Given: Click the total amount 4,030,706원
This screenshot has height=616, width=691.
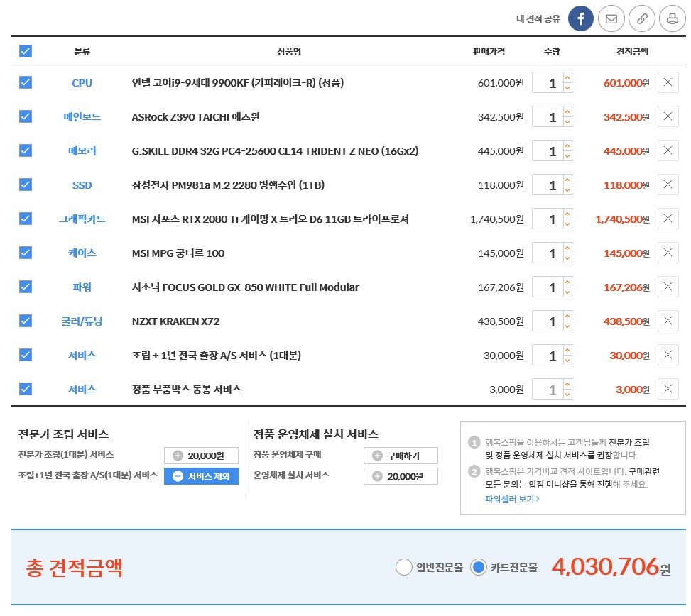Looking at the screenshot, I should 611,567.
